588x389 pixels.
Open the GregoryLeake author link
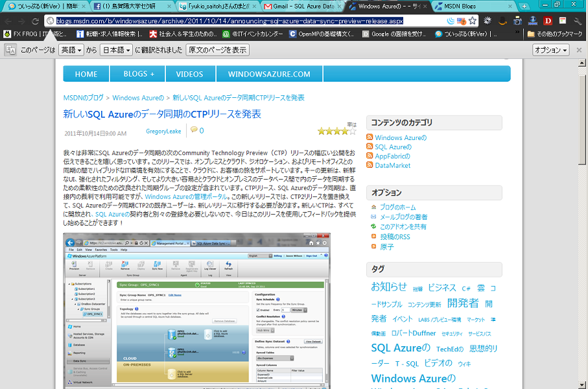(x=163, y=131)
